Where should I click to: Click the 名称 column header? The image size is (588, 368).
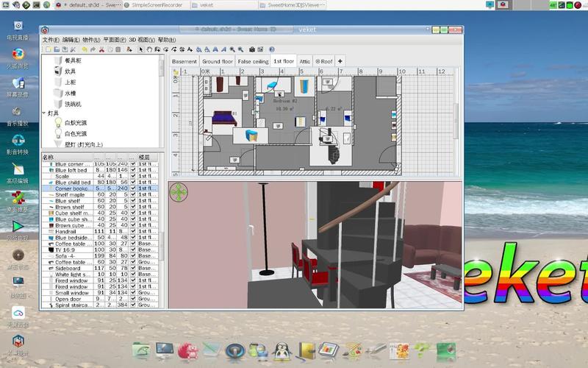tap(67, 158)
